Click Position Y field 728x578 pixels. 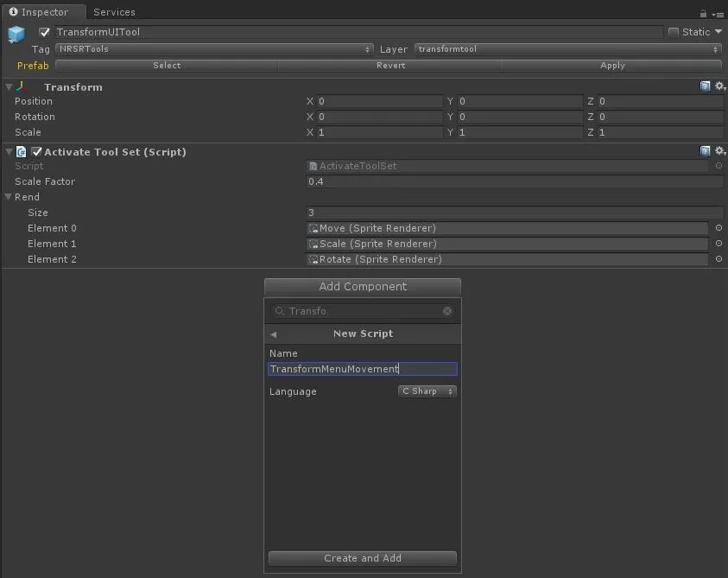coord(520,101)
